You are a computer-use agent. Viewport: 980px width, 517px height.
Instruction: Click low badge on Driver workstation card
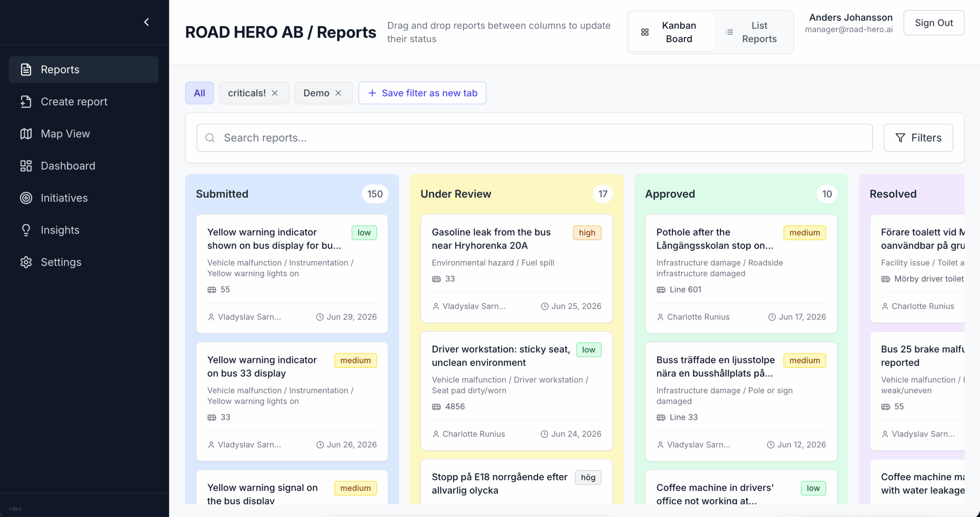[x=589, y=350]
